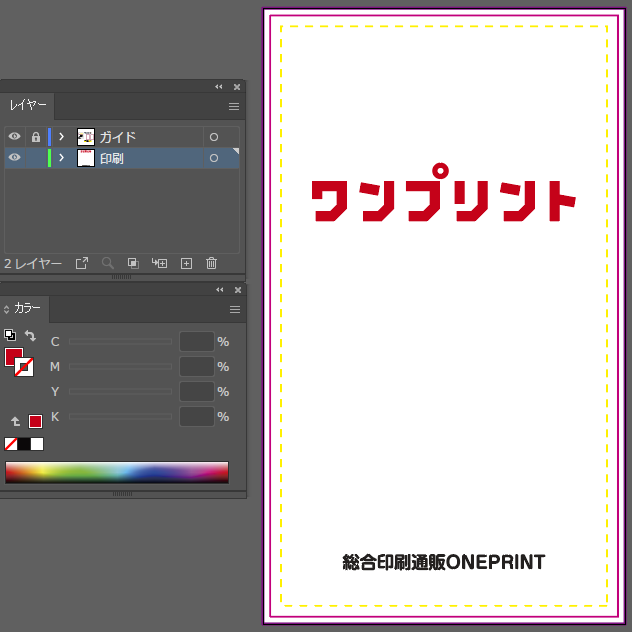
Task: Click the export layers icon
Action: [x=82, y=263]
